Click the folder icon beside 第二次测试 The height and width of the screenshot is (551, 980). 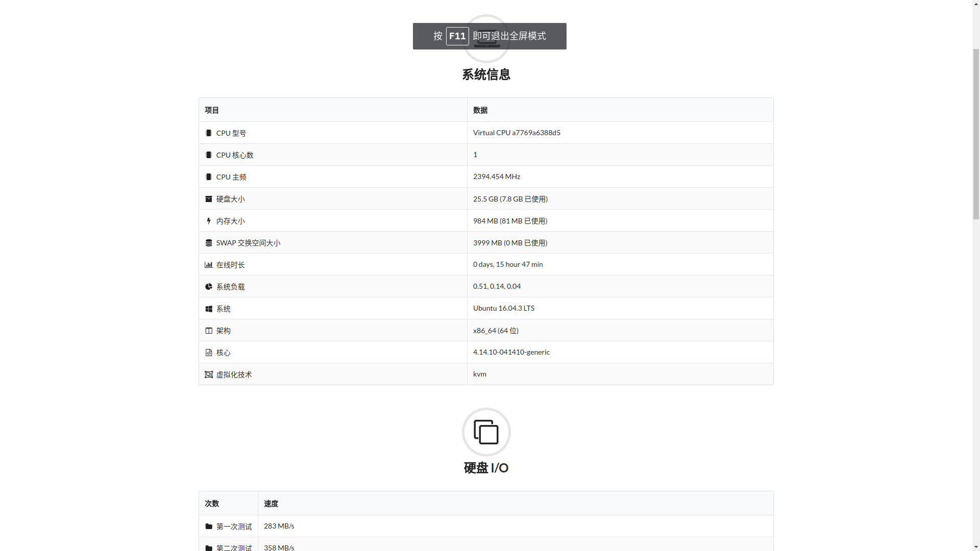pos(208,548)
